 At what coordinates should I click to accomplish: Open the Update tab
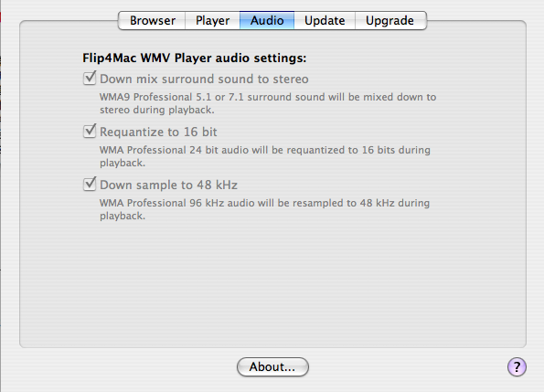coord(325,20)
